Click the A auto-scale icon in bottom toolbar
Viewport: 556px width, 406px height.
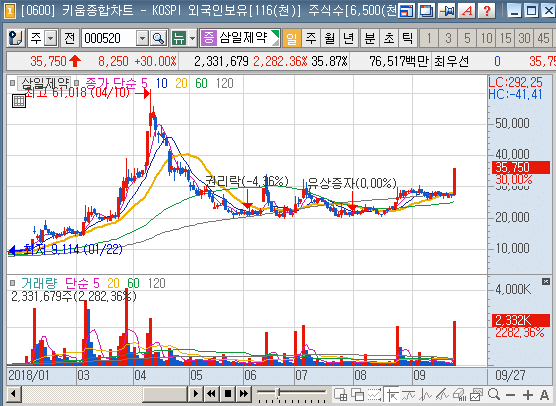(x=544, y=394)
